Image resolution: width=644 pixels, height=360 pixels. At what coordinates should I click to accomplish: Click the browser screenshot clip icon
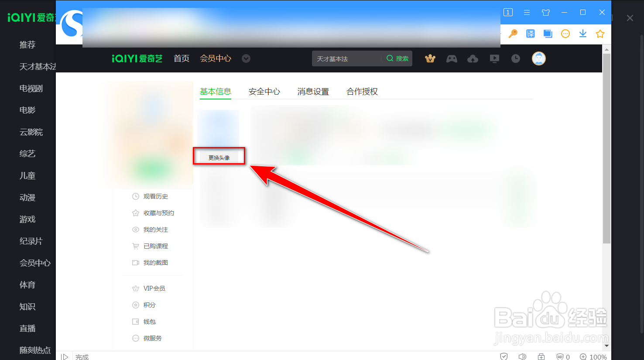click(548, 34)
